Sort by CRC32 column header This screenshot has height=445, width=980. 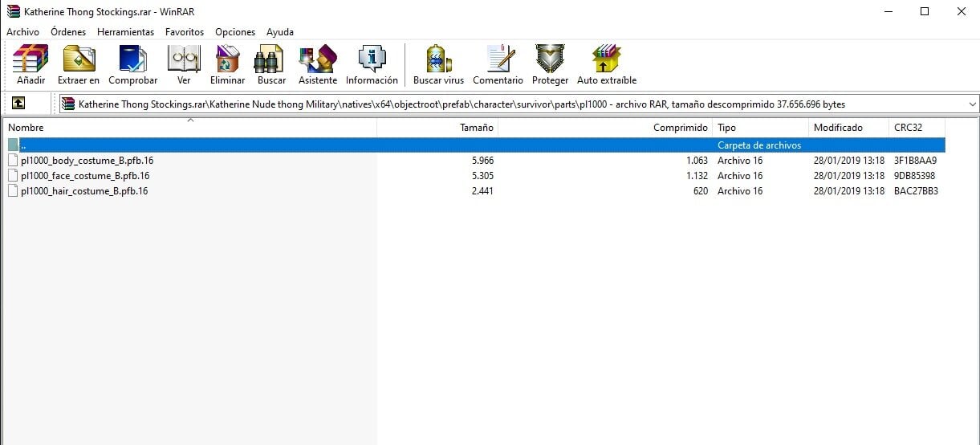point(917,128)
